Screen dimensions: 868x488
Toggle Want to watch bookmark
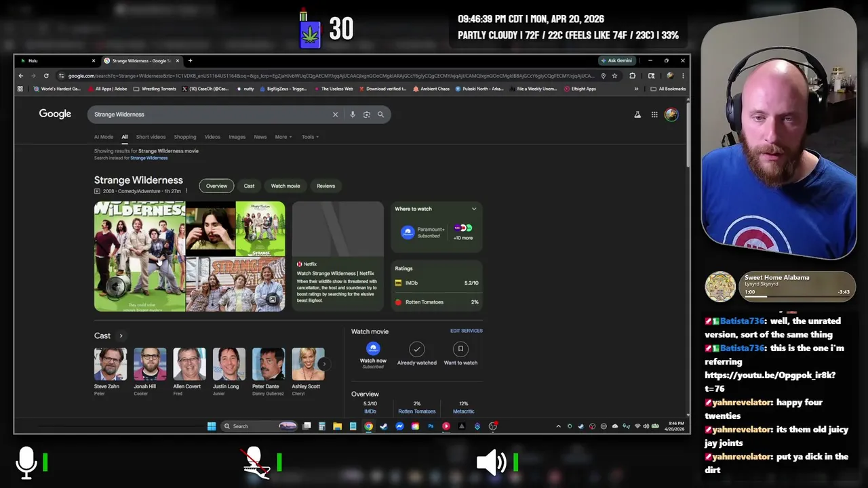(x=460, y=349)
